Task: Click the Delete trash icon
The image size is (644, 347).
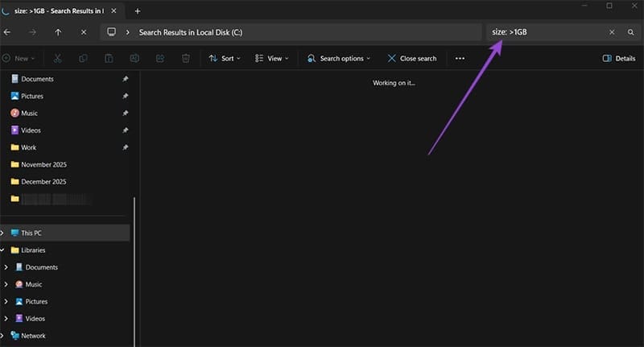Action: point(186,59)
